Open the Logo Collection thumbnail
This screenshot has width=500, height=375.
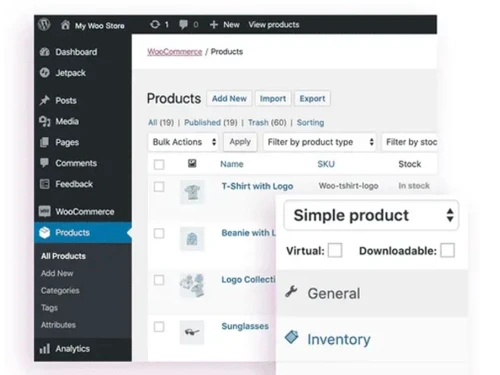point(192,286)
